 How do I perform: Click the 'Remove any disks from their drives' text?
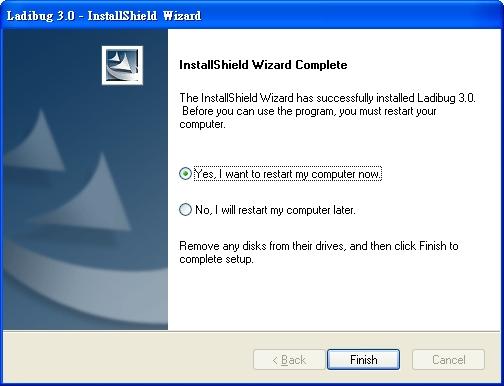point(319,252)
